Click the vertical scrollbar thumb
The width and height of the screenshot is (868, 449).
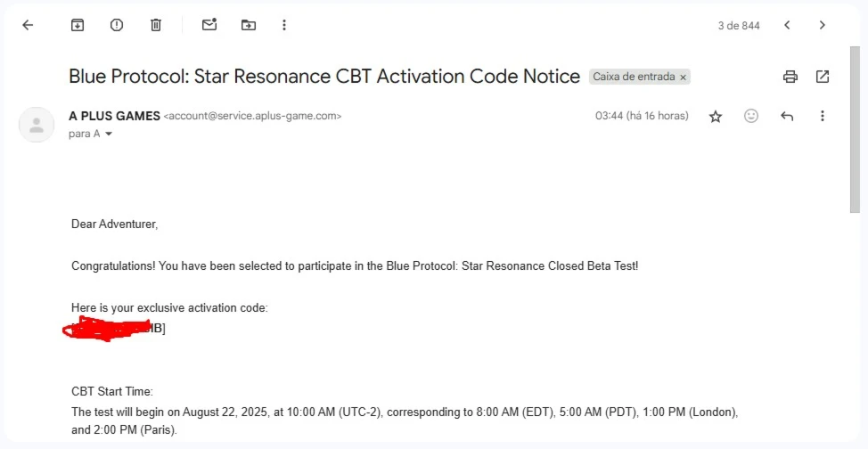tap(855, 129)
